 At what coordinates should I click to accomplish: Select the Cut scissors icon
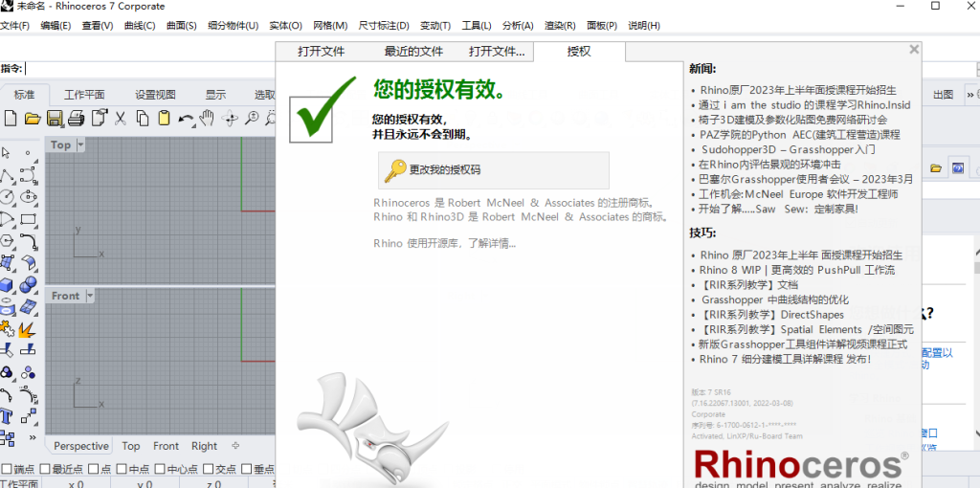(x=121, y=119)
